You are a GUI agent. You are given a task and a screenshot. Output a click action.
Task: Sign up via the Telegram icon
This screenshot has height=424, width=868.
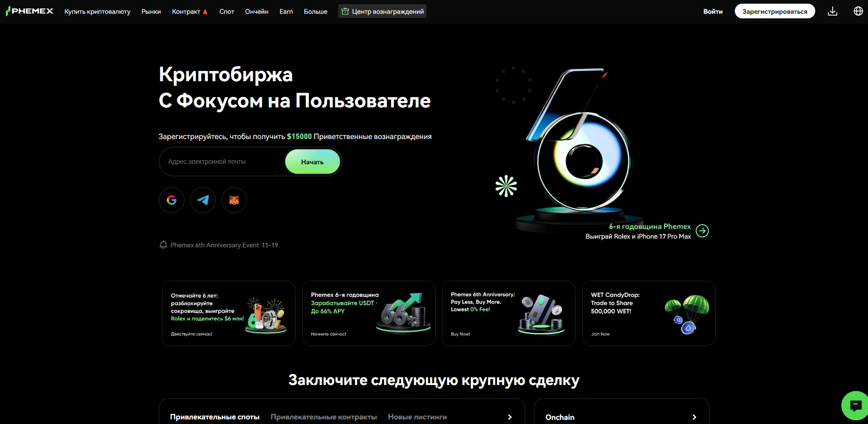coord(202,200)
